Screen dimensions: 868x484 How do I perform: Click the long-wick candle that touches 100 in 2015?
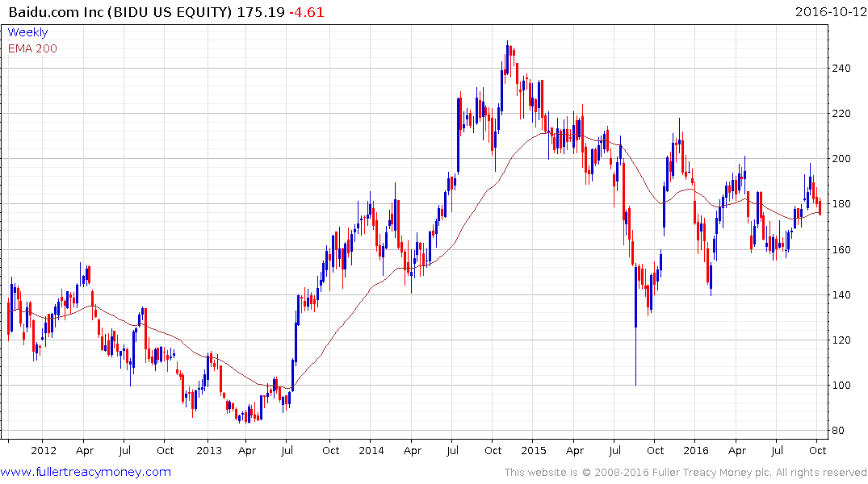635,323
